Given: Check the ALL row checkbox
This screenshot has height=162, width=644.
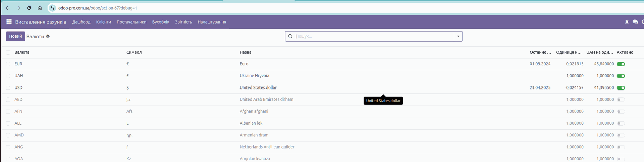Looking at the screenshot, I should [8, 123].
